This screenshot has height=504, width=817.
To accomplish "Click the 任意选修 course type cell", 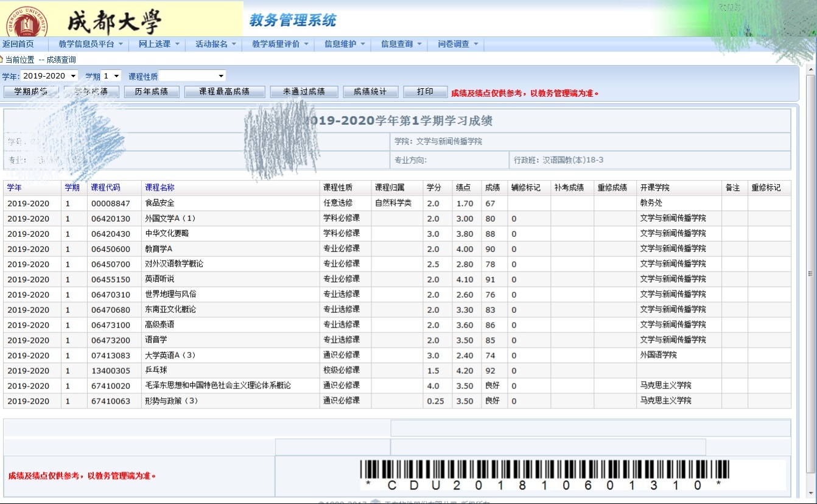I will coord(338,203).
